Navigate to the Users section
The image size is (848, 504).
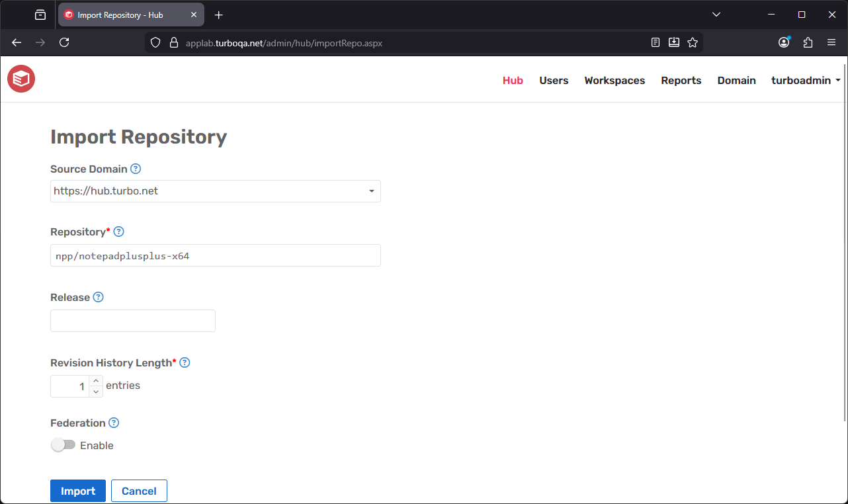click(x=554, y=80)
